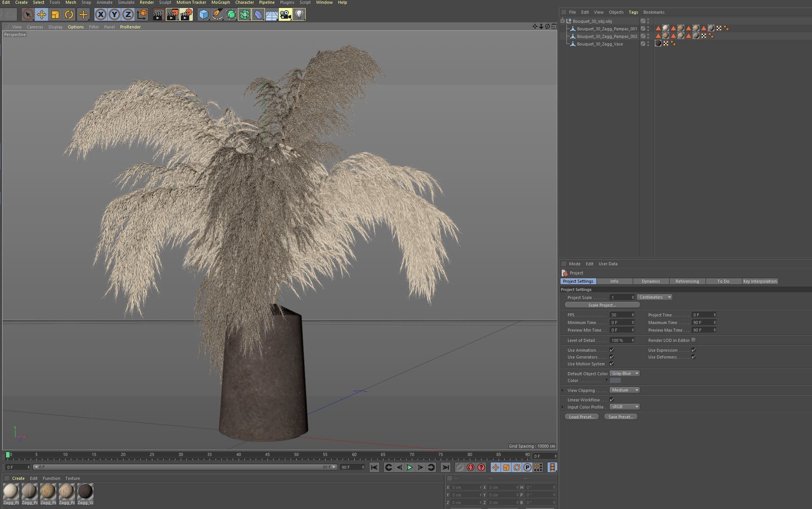Viewport: 812px width, 509px height.
Task: Add a Cube primitive object
Action: tap(203, 15)
